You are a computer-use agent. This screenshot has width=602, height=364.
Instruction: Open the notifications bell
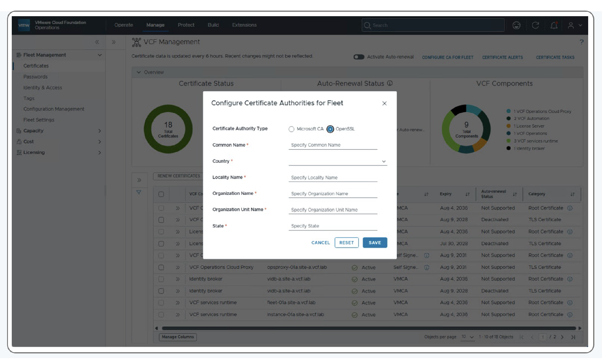click(554, 25)
